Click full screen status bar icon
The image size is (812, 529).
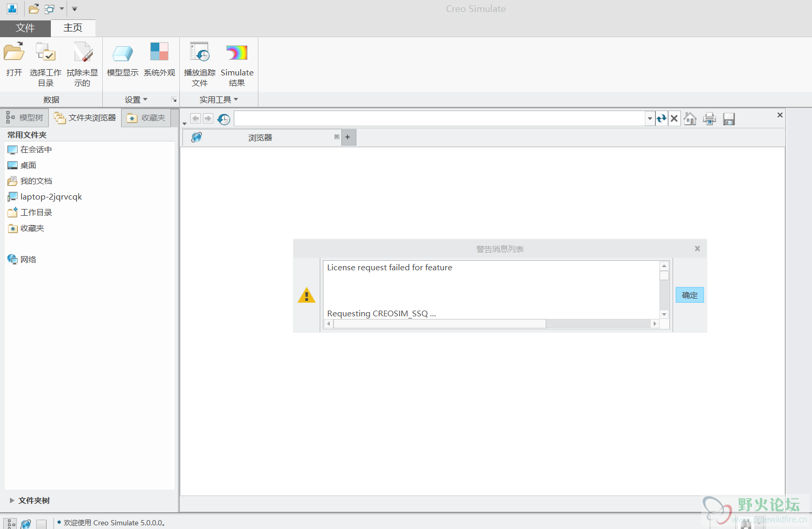coord(41,524)
